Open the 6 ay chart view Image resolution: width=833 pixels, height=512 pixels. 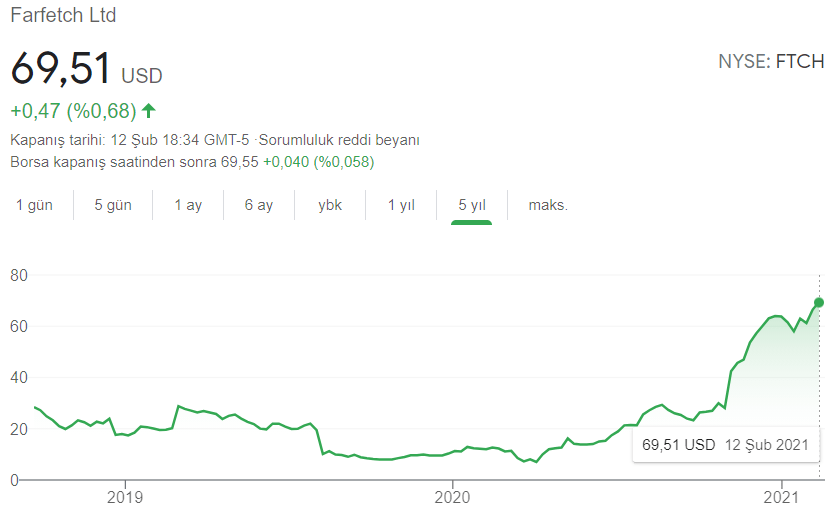click(x=259, y=205)
